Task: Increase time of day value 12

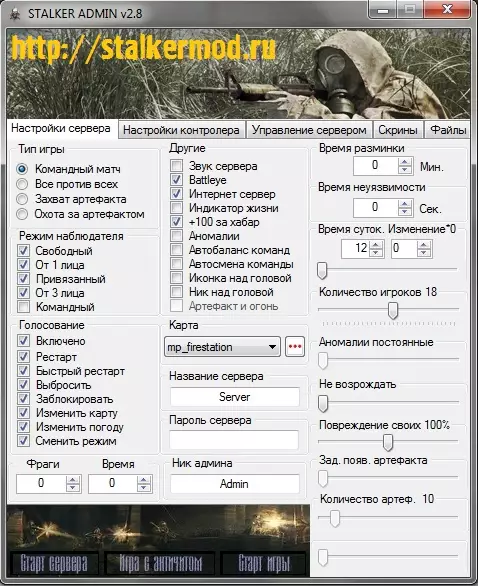Action: (376, 244)
